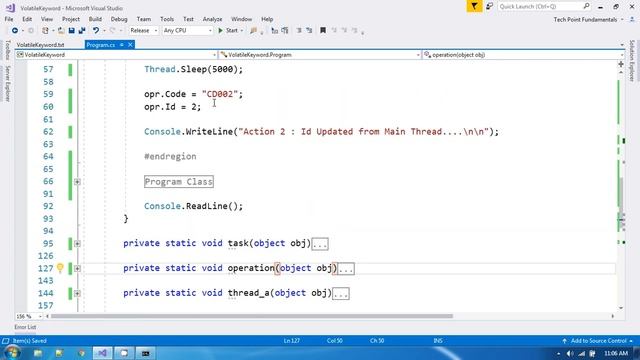Viewport: 640px width, 360px height.
Task: Open the Edit menu
Action: (27, 19)
